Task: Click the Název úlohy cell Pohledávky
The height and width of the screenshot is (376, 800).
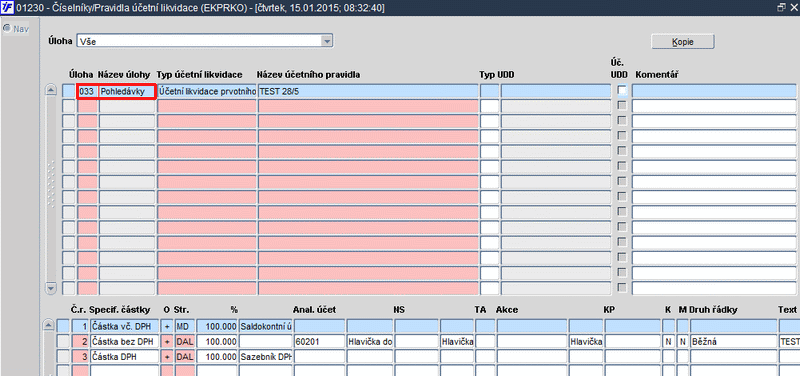Action: click(127, 91)
